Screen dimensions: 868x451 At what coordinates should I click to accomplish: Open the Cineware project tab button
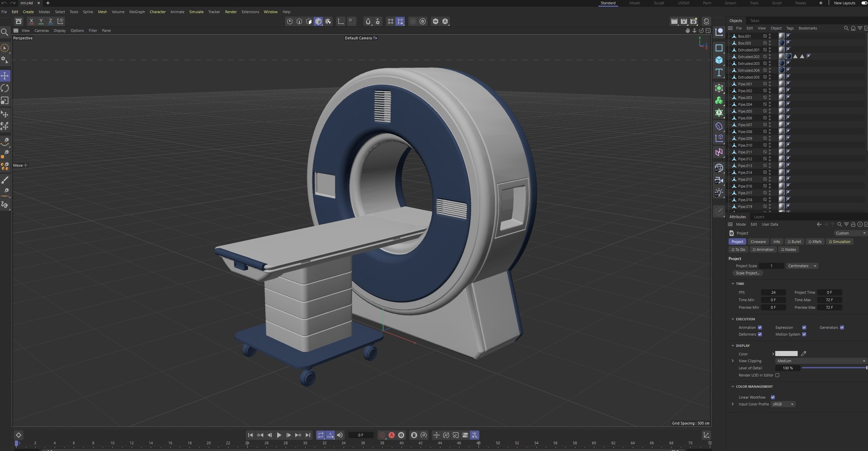758,242
